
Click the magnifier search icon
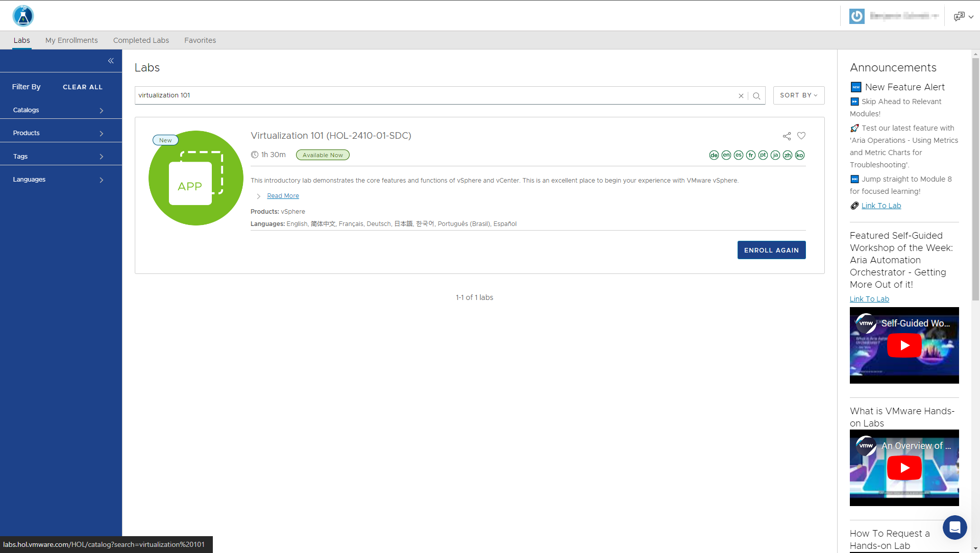tap(756, 96)
